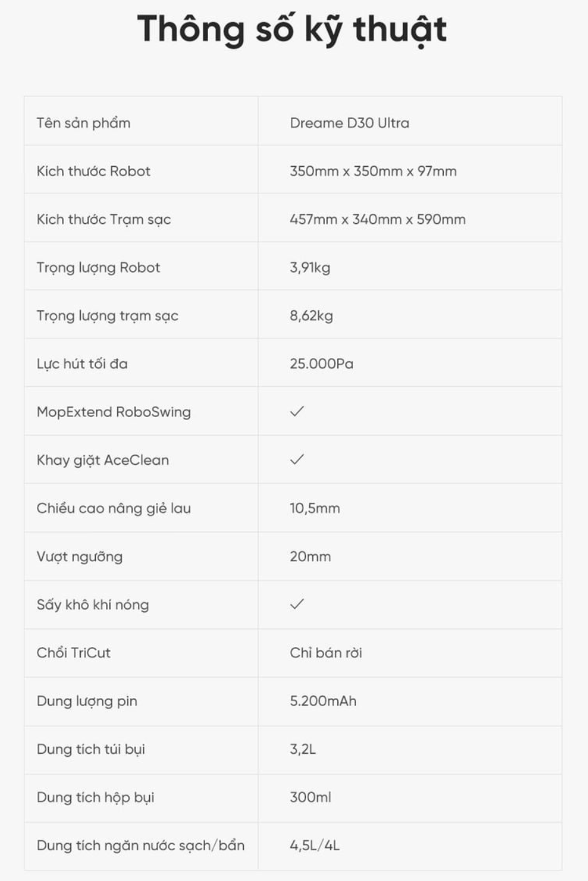Select the "Kích thước Trạm sạc" label
588x881 pixels.
pos(103,219)
